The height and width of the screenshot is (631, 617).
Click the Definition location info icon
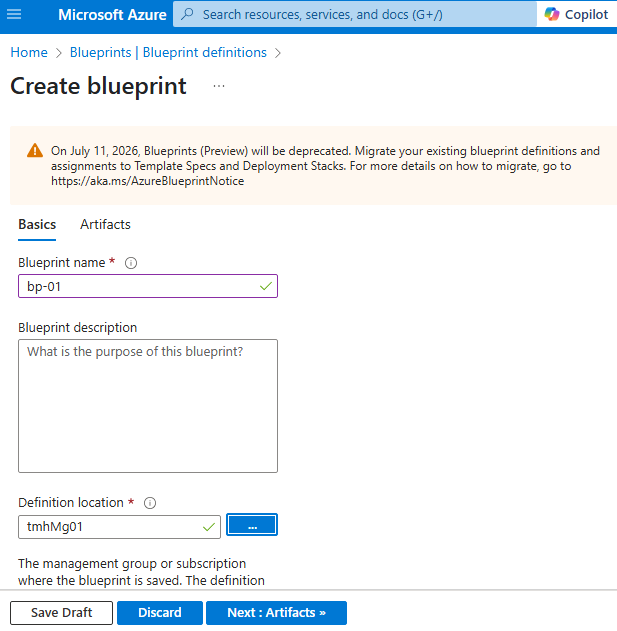coord(150,503)
